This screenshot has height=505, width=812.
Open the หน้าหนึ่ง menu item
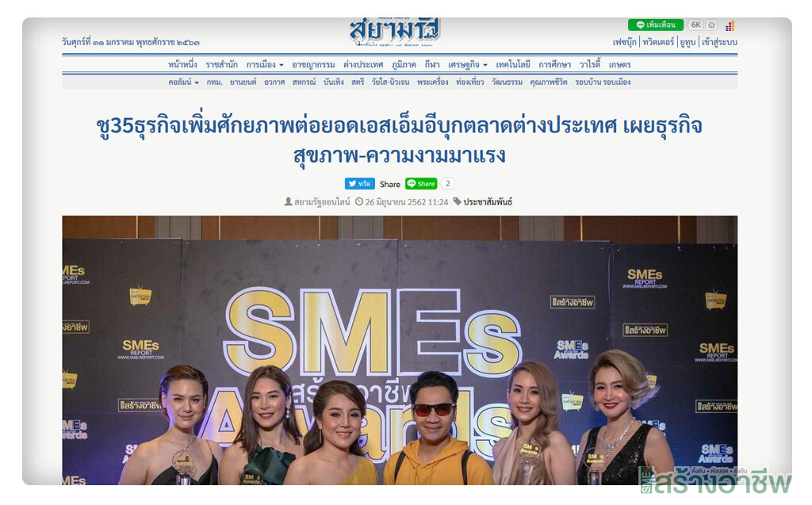pyautogui.click(x=182, y=65)
